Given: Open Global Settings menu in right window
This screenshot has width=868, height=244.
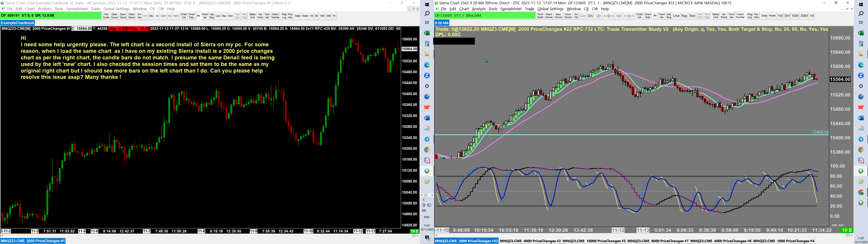Looking at the screenshot, I should [x=550, y=9].
